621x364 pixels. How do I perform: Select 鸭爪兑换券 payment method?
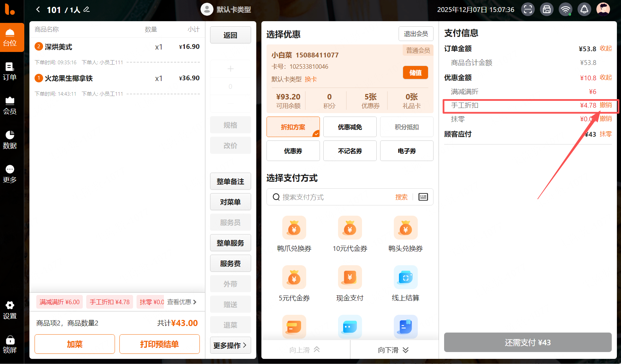click(294, 234)
